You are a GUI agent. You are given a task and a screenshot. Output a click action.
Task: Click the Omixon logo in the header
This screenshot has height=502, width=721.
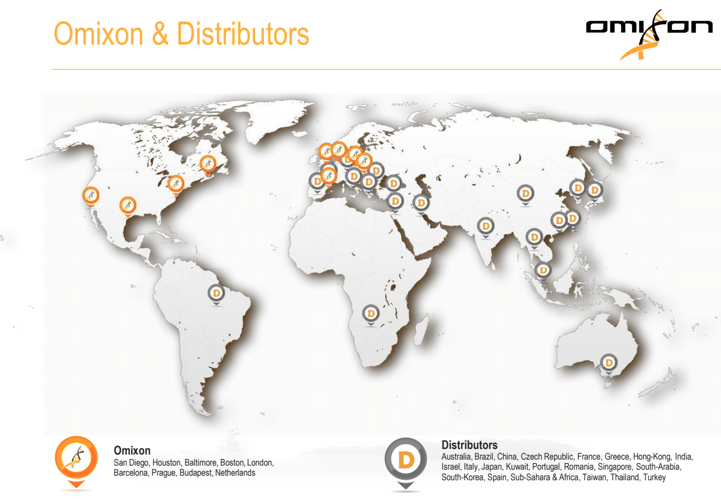pos(648,34)
